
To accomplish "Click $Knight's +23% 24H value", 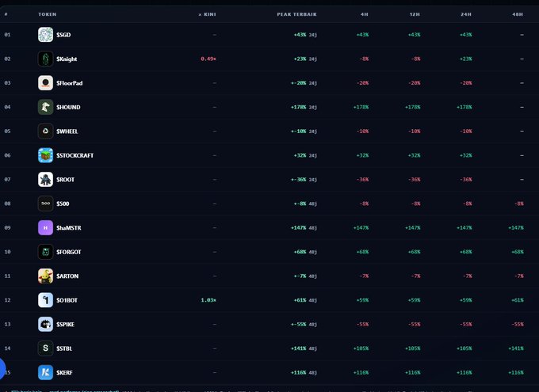I will tap(466, 59).
